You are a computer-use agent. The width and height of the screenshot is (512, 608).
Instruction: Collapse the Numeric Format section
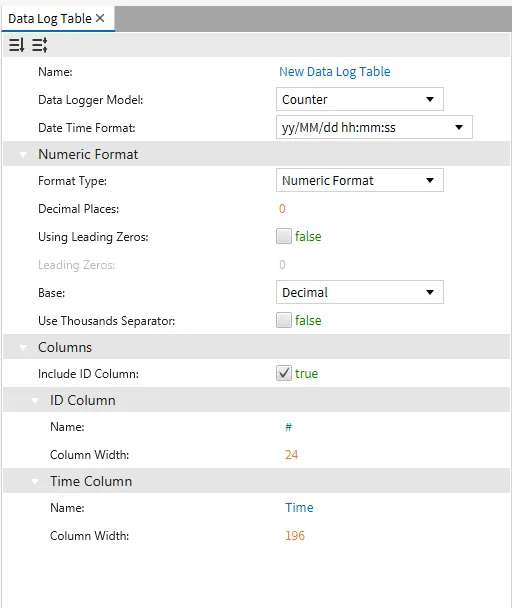click(23, 155)
